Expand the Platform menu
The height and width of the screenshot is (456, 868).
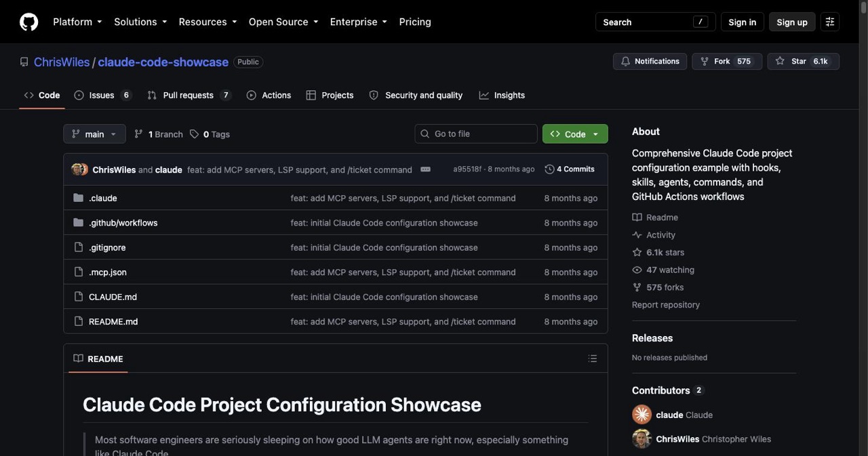77,22
